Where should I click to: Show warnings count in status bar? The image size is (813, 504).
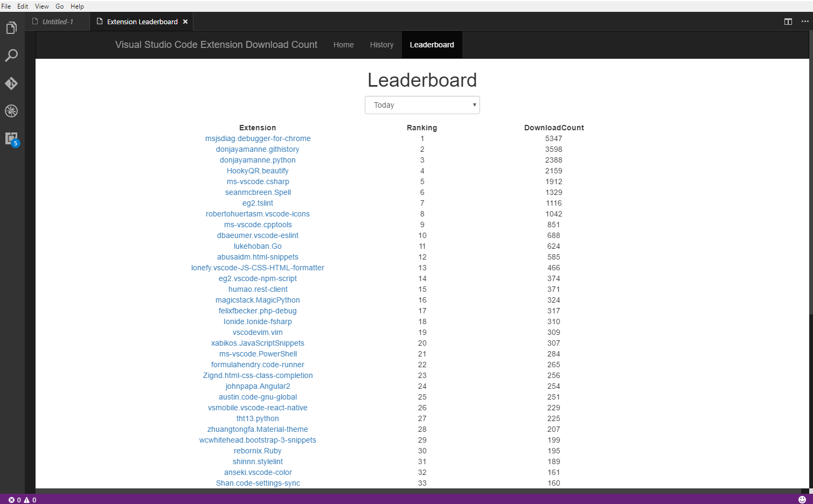tap(30, 500)
